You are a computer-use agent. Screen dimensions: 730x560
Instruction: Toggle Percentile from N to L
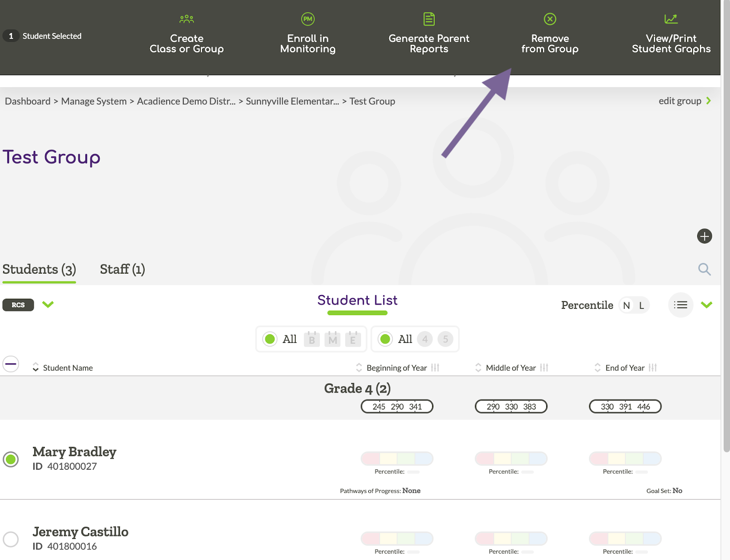point(641,305)
